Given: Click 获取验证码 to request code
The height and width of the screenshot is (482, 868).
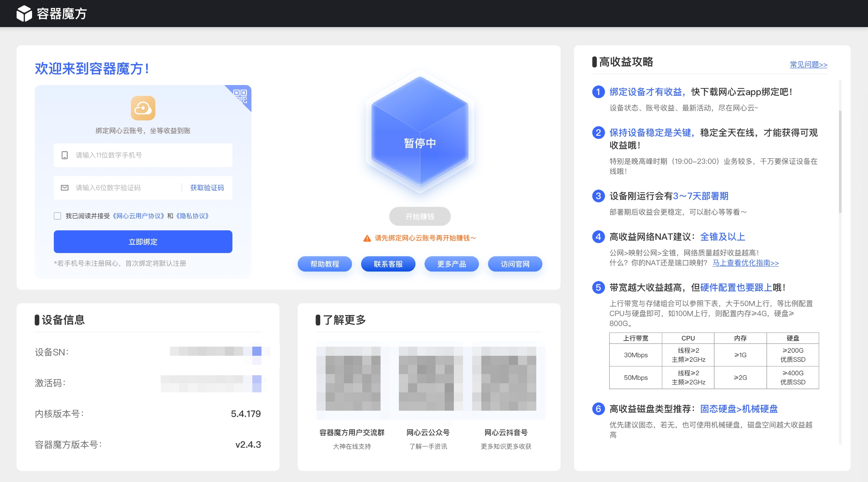Looking at the screenshot, I should (207, 188).
